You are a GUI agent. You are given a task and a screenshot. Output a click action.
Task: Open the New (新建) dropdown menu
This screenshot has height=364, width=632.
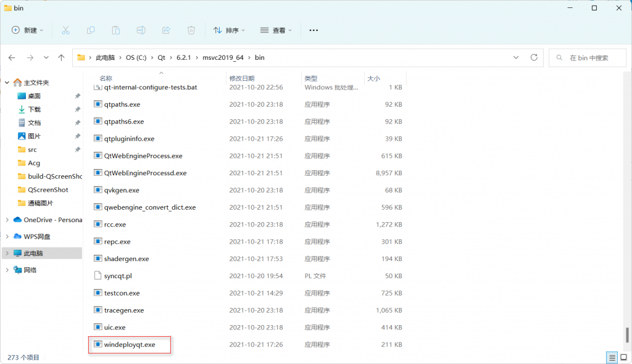27,30
